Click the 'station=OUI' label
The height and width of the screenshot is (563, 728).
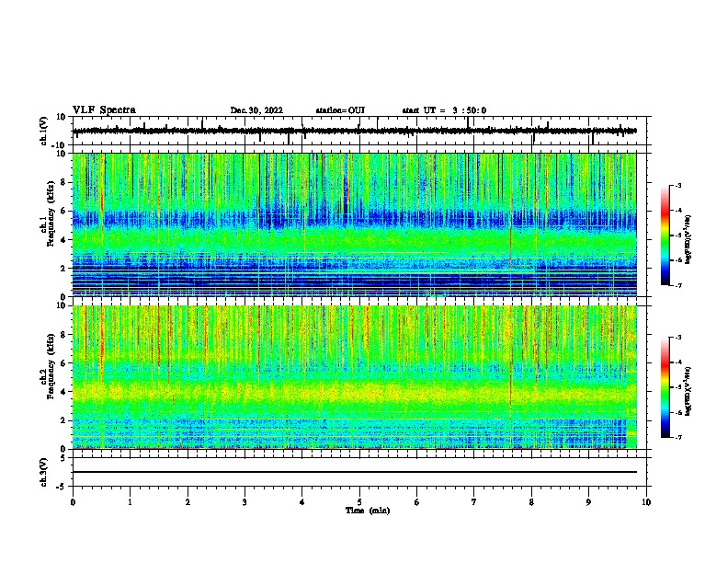coord(340,110)
